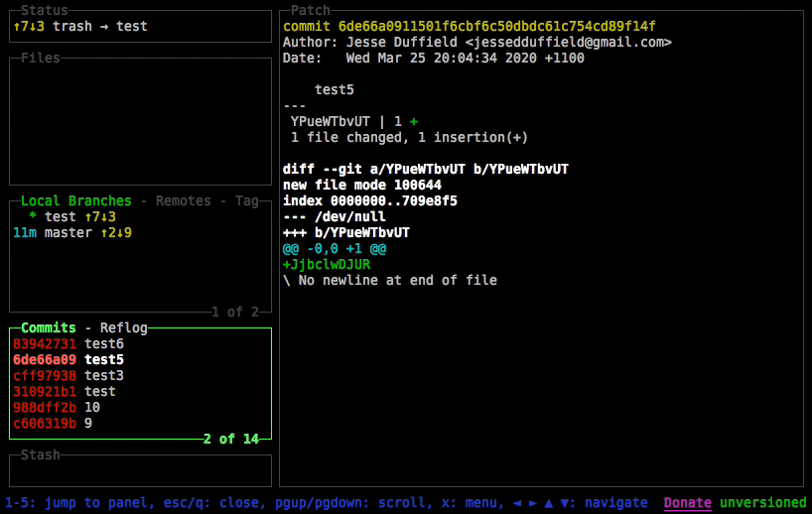The image size is (812, 514).
Task: Switch to the Reflog tab
Action: [123, 327]
